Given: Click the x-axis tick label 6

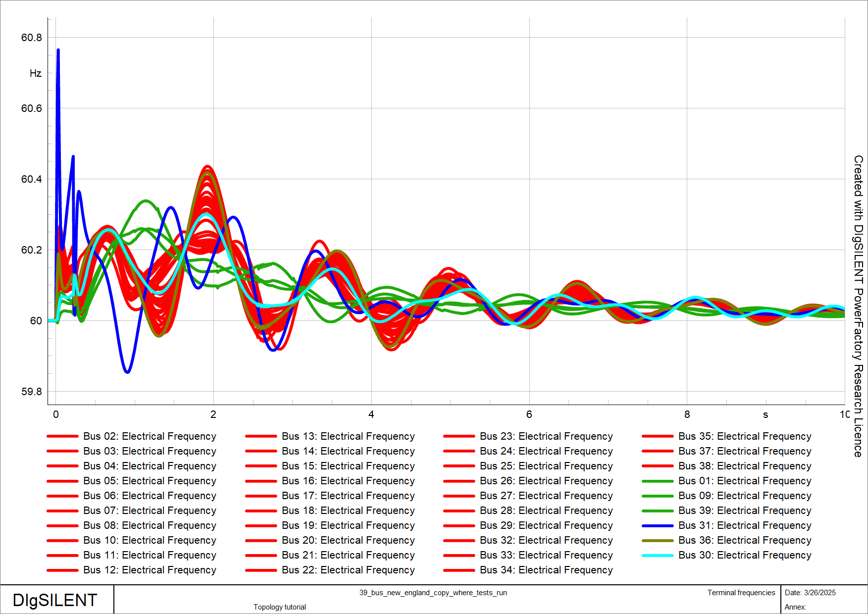Looking at the screenshot, I should pos(529,414).
